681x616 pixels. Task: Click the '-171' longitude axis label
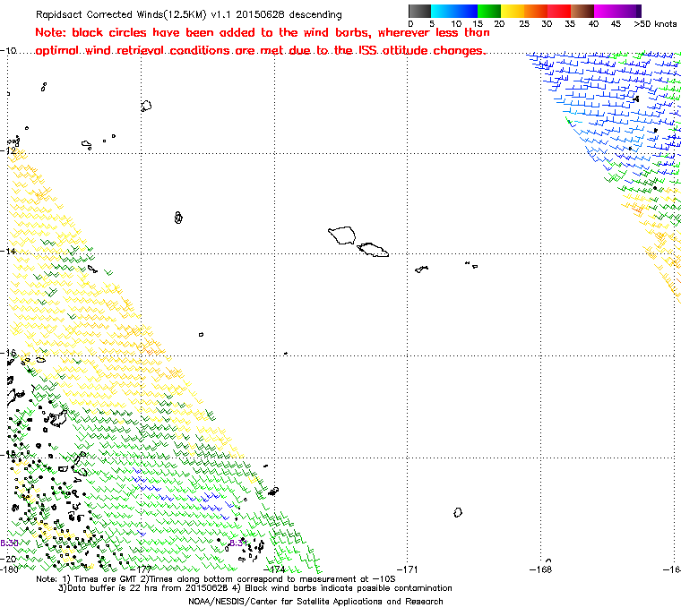[x=408, y=569]
